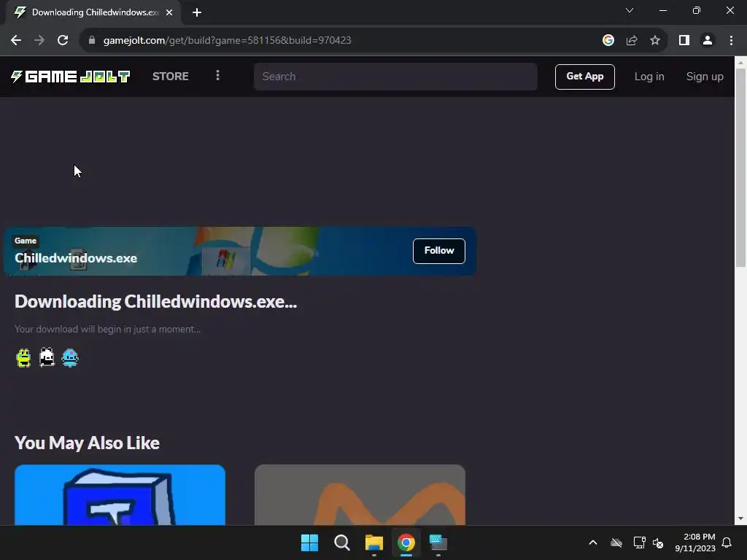
Task: Click the You May Also Like heading
Action: (x=88, y=443)
